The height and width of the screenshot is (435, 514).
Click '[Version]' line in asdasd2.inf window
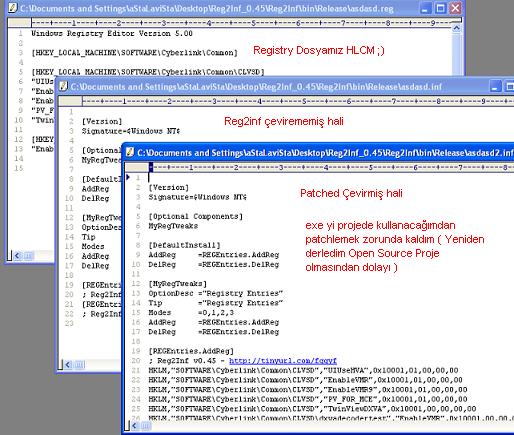[x=169, y=187]
